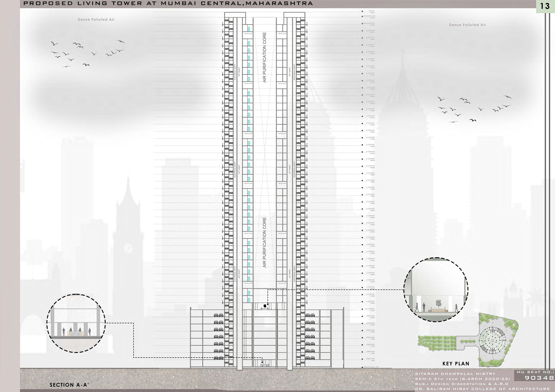Click the 49 FLOOR LEVEL triangle marker
The image size is (555, 392).
click(362, 31)
